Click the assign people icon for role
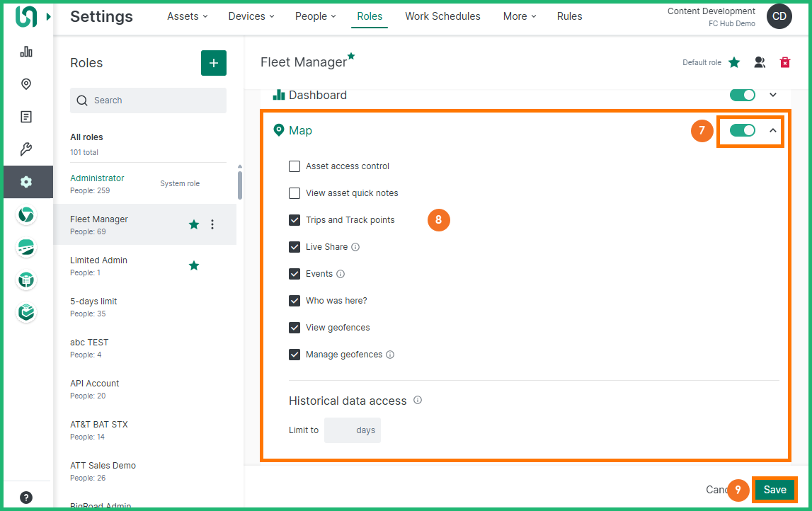 [x=760, y=62]
